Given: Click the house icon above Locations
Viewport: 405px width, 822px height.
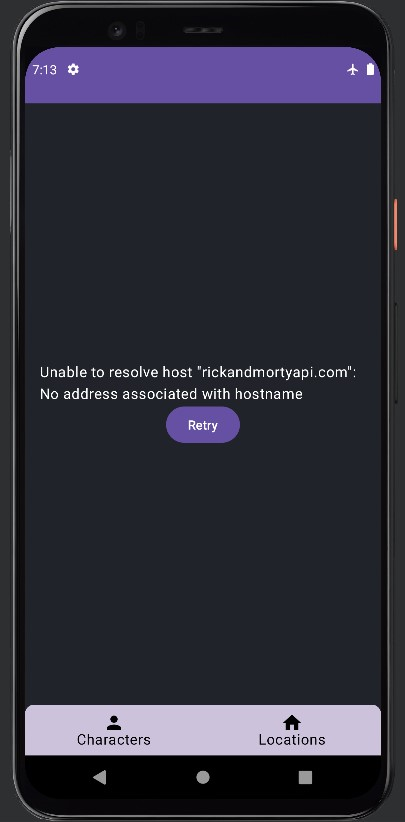Looking at the screenshot, I should [292, 723].
